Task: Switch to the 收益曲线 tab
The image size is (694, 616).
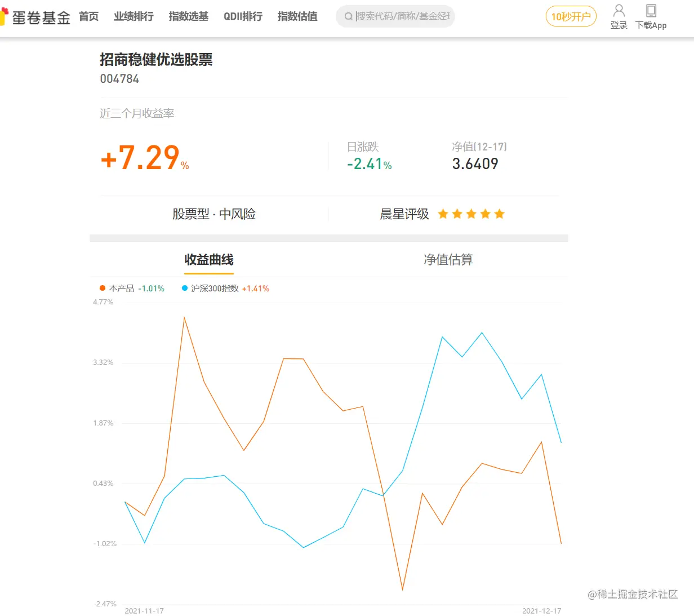Action: click(x=209, y=260)
